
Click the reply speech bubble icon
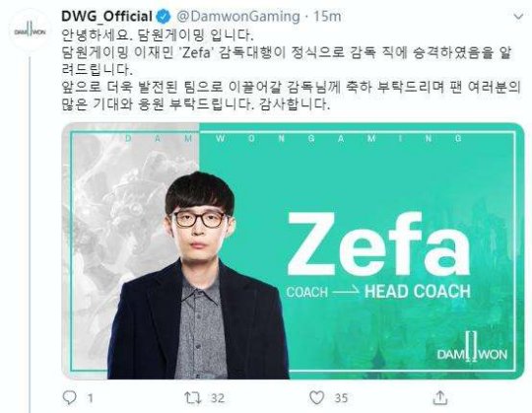70,397
